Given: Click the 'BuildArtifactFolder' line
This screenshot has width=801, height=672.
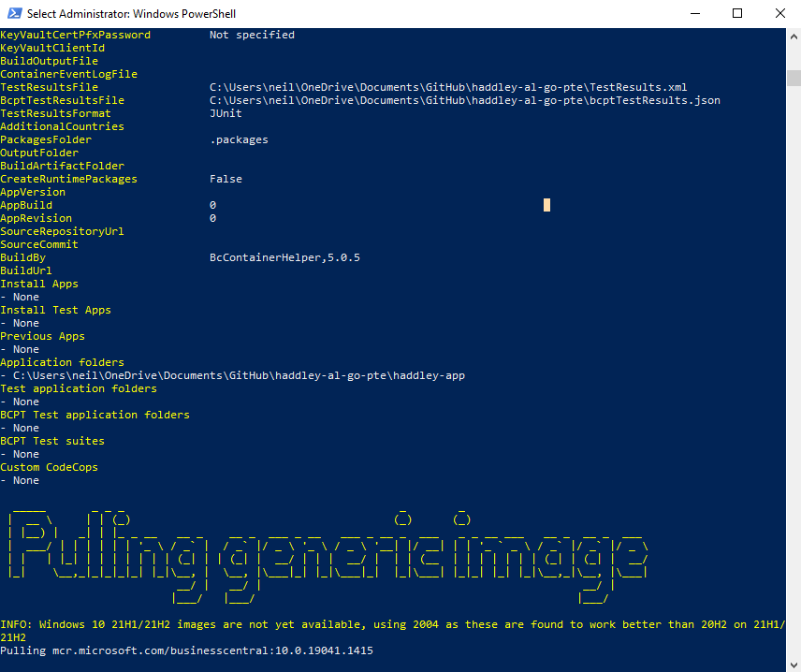Looking at the screenshot, I should [x=63, y=166].
